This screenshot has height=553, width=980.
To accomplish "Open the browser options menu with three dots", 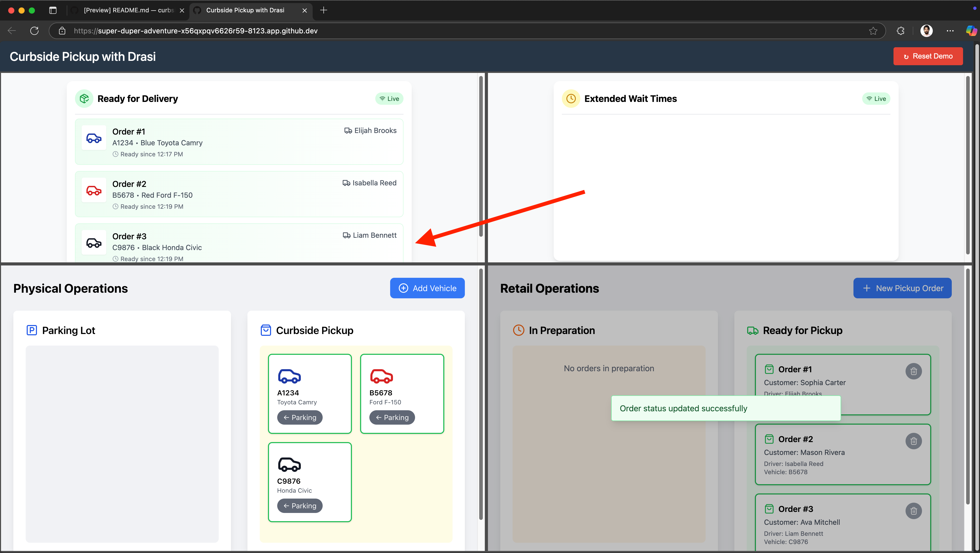I will tap(950, 31).
